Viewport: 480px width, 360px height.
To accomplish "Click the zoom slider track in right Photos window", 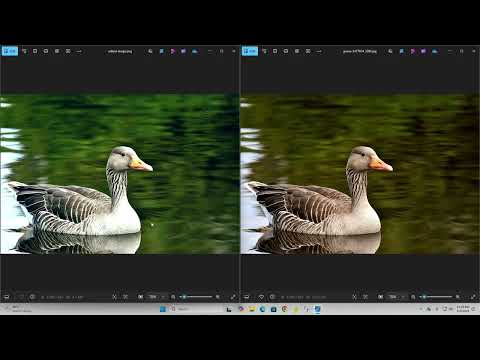I will pos(436,297).
